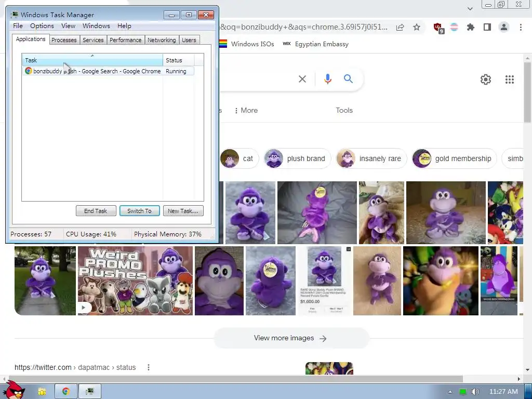Image resolution: width=532 pixels, height=399 pixels.
Task: Open the Windows ISOs bookmark
Action: coord(247,44)
